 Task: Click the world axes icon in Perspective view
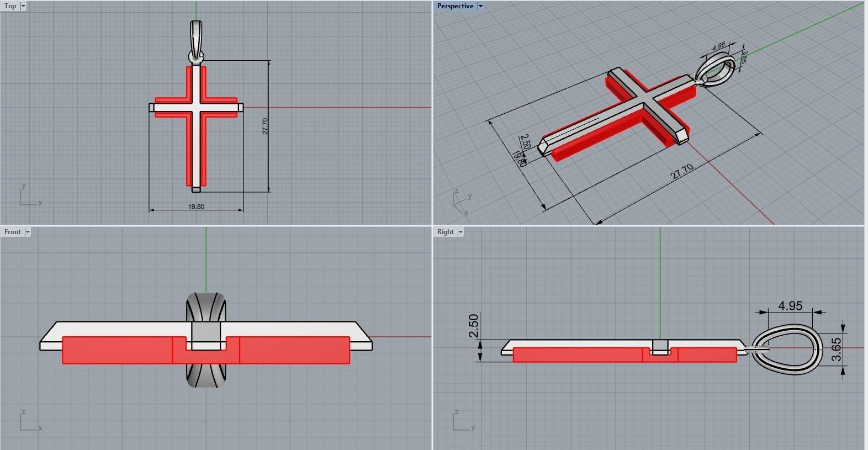(462, 202)
